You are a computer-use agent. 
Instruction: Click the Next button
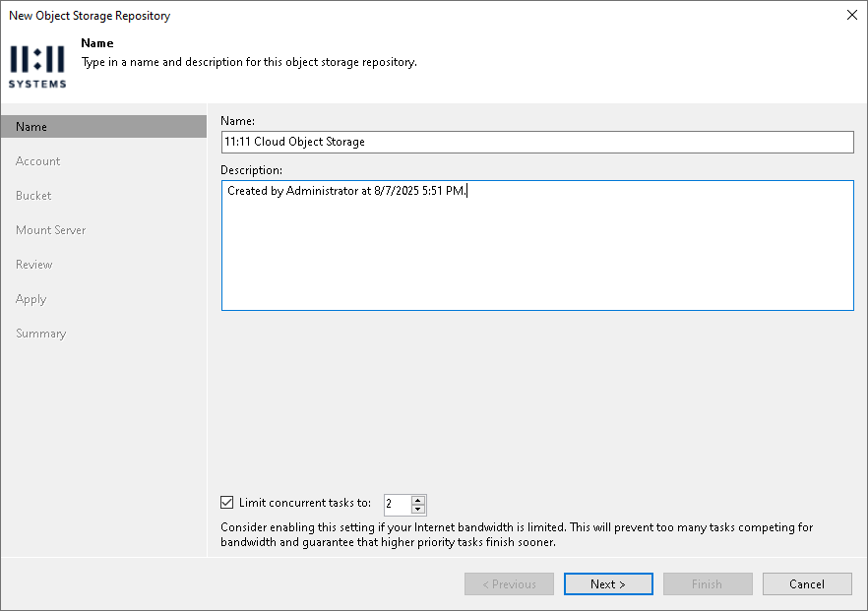click(x=608, y=583)
